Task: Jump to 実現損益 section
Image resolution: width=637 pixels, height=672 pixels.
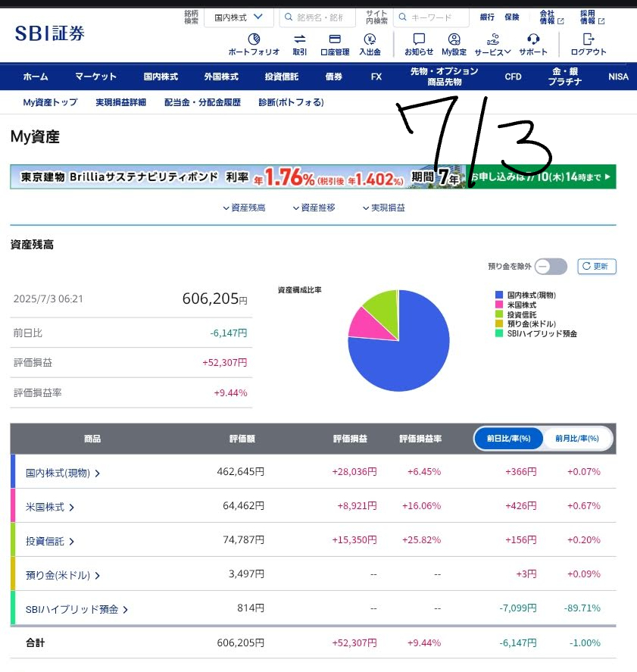Action: coord(384,208)
